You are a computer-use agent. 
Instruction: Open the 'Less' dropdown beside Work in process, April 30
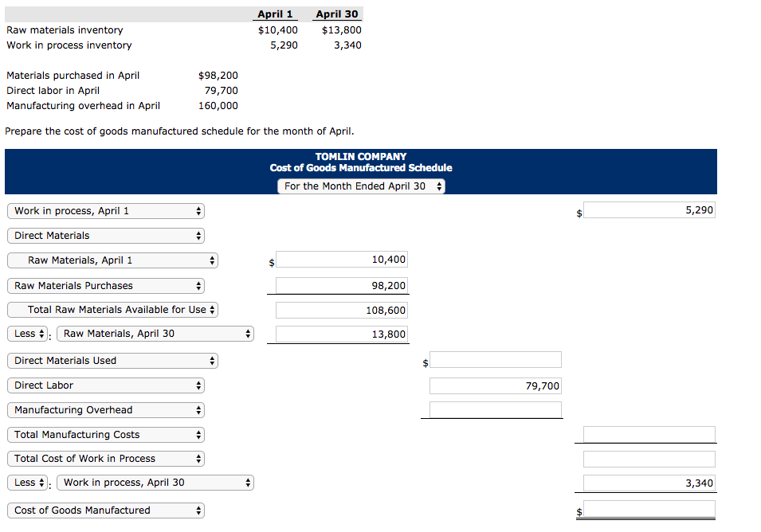[x=27, y=483]
